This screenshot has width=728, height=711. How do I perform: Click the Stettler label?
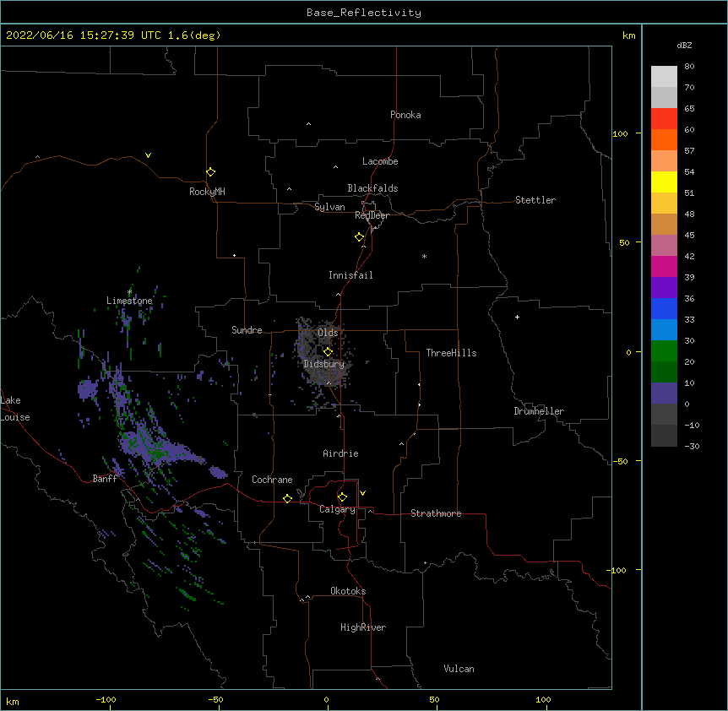[x=535, y=200]
